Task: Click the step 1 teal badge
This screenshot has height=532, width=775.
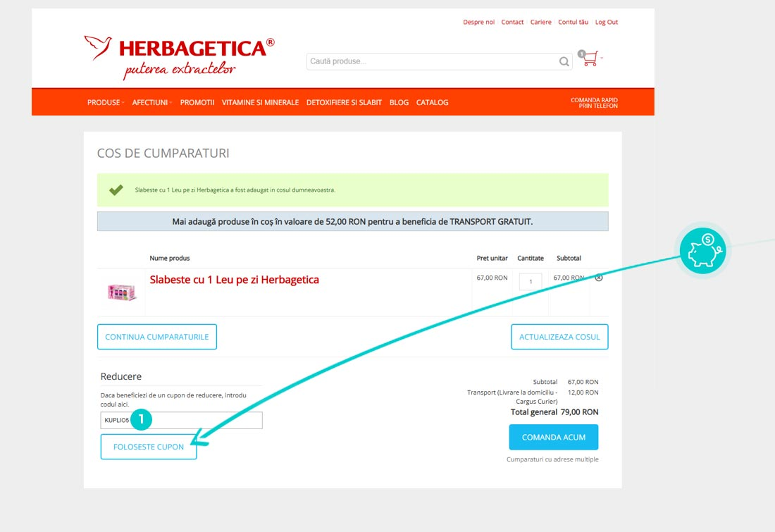Action: coord(142,419)
